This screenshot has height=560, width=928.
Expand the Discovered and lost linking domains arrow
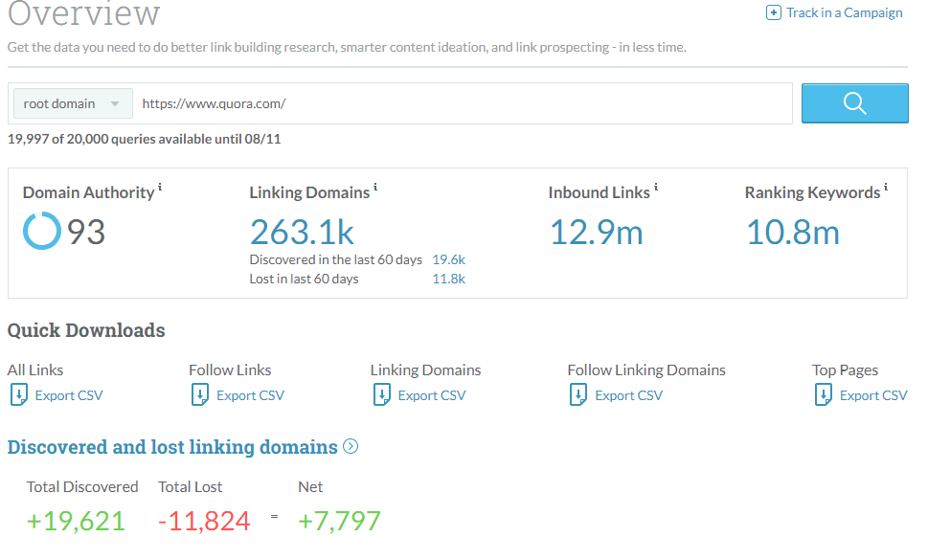[x=351, y=446]
